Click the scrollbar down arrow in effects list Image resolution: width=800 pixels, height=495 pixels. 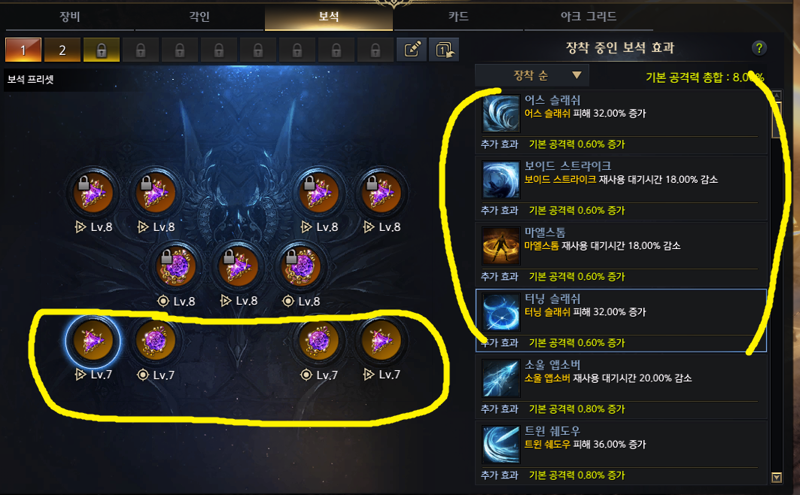click(x=777, y=478)
